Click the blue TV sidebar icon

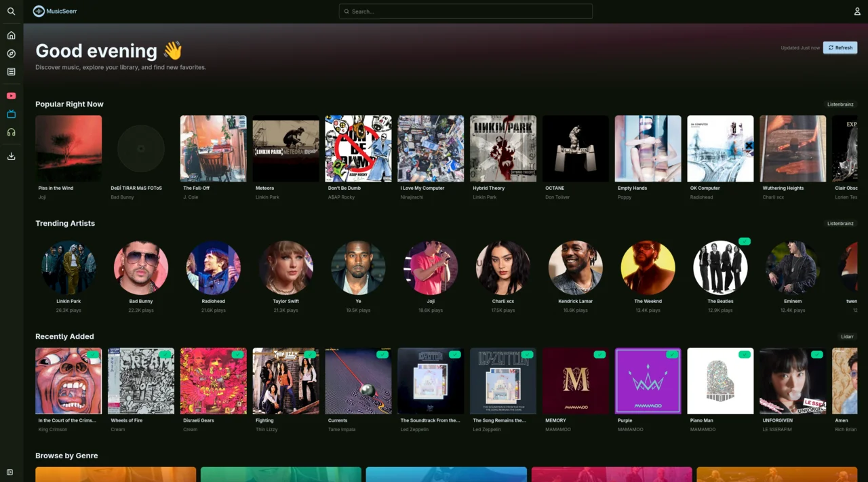pos(11,114)
